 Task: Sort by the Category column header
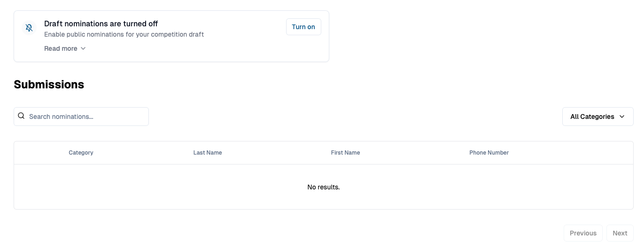81,153
